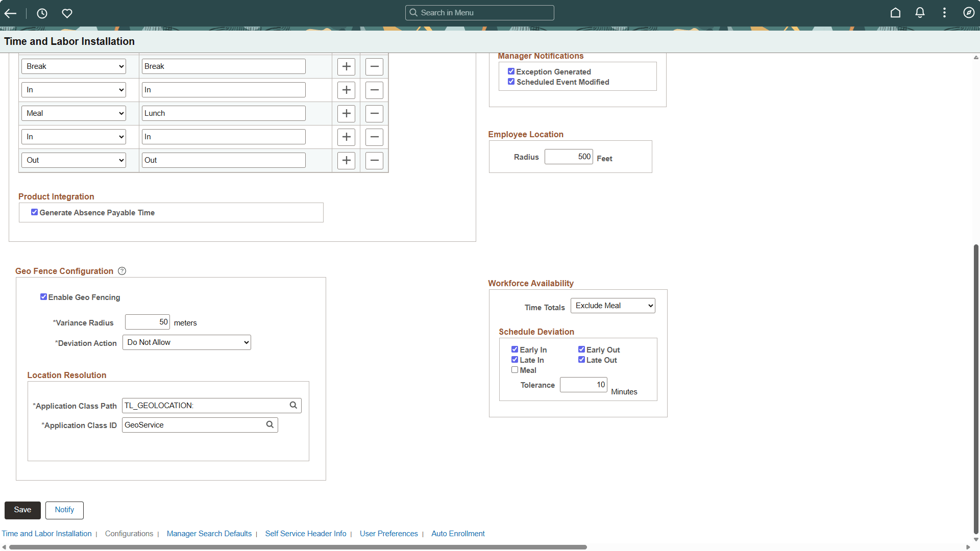Image resolution: width=980 pixels, height=551 pixels.
Task: Switch to Manager Search Defaults tab
Action: (x=209, y=534)
